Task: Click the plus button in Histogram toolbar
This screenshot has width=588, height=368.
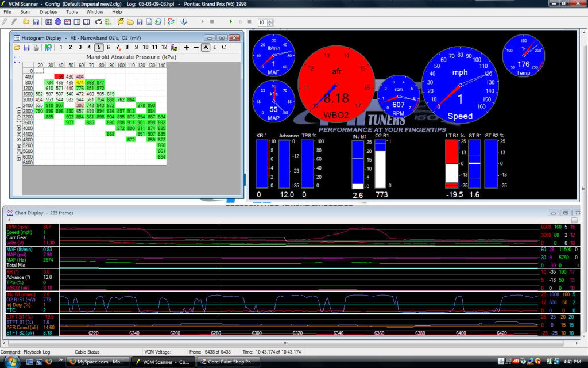Action: tap(187, 47)
